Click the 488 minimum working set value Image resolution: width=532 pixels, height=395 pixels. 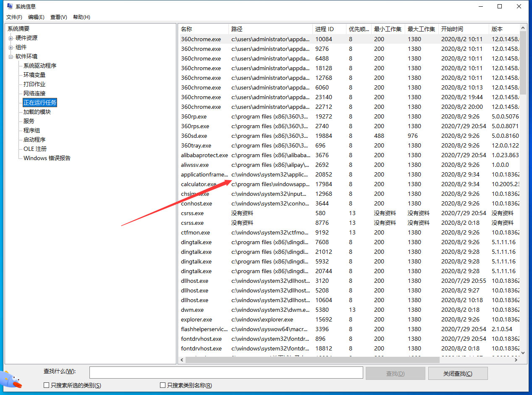pyautogui.click(x=379, y=136)
